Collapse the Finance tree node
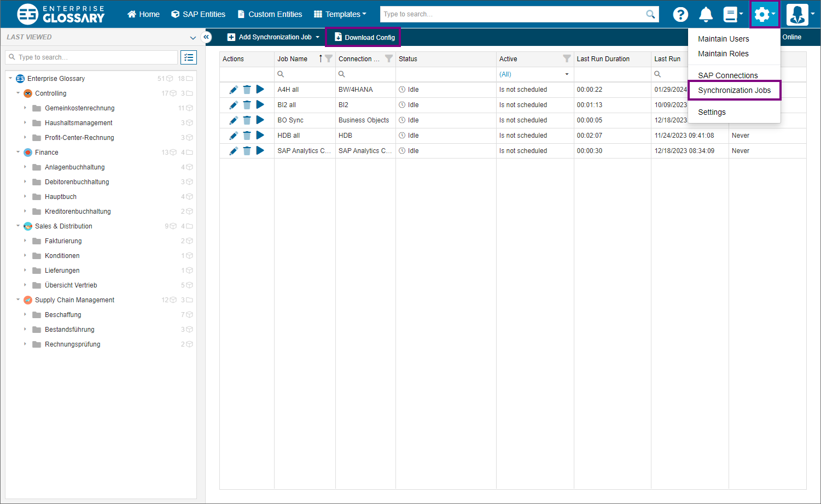 coord(18,153)
